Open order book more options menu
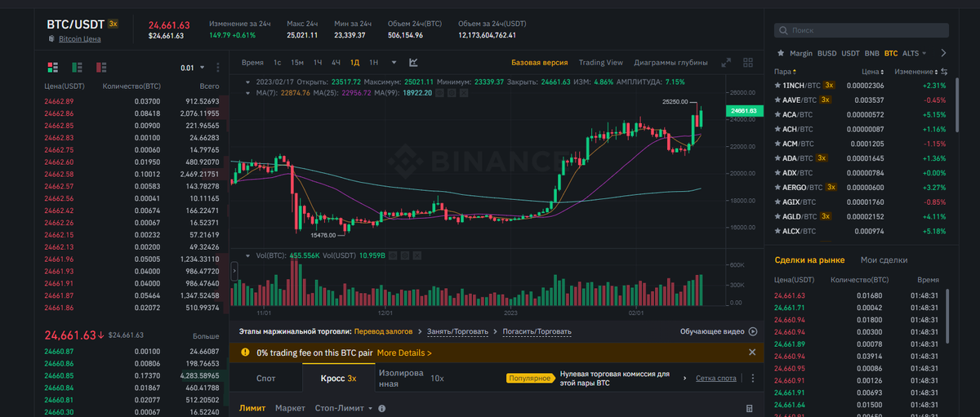 coord(217,68)
